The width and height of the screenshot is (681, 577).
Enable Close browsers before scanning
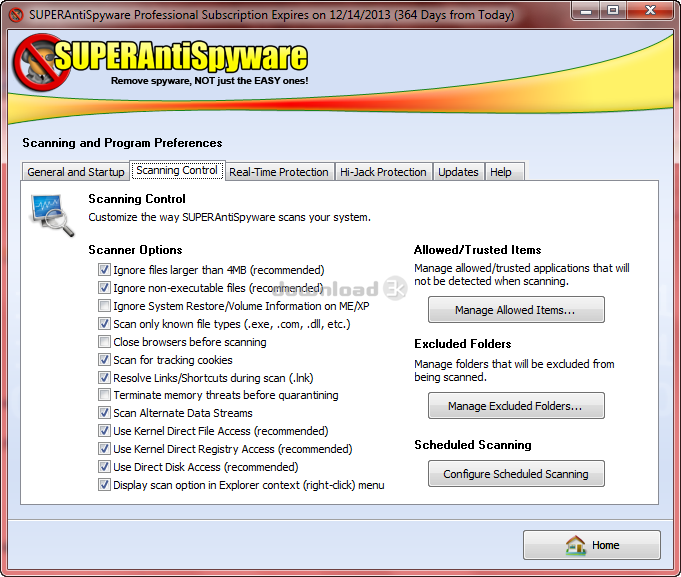(104, 342)
